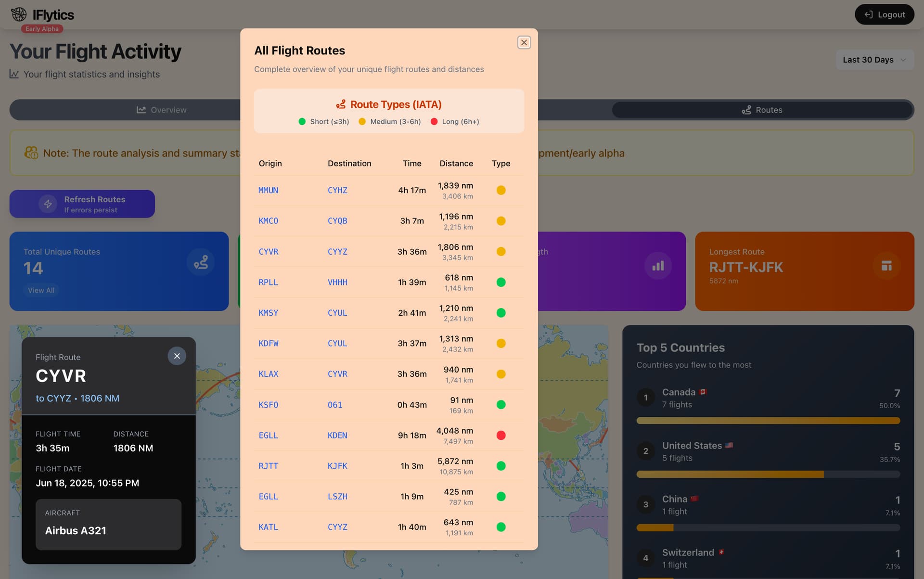The image size is (924, 579).
Task: Click the chart icon beside flight statistics subtitle
Action: [x=14, y=74]
